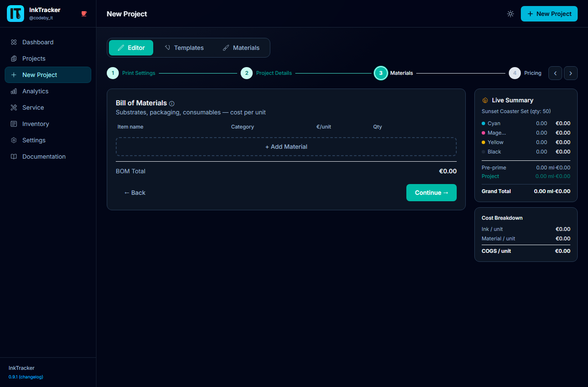The height and width of the screenshot is (387, 588).
Task: Click the Add Material row
Action: tap(286, 147)
